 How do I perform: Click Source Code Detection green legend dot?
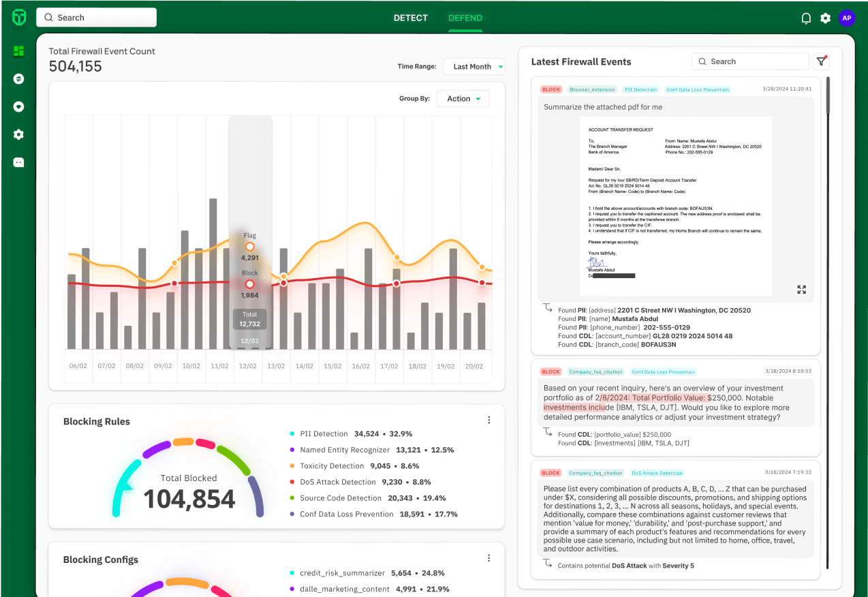[x=292, y=498]
